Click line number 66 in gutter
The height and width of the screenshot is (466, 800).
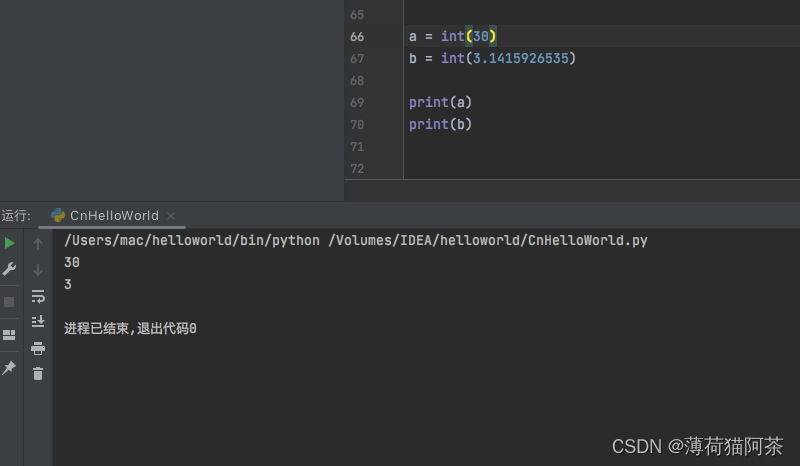357,37
